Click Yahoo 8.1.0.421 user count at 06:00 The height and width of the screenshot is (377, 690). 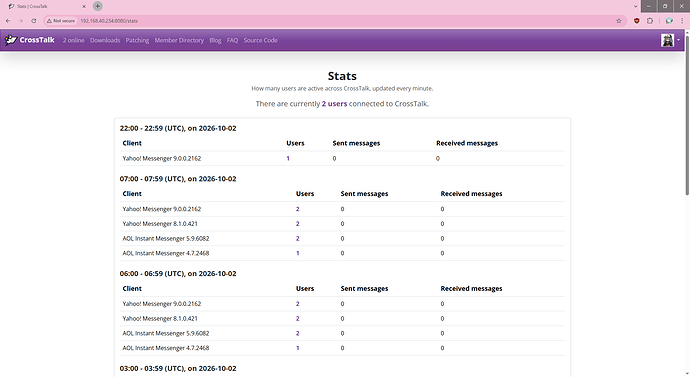tap(297, 318)
